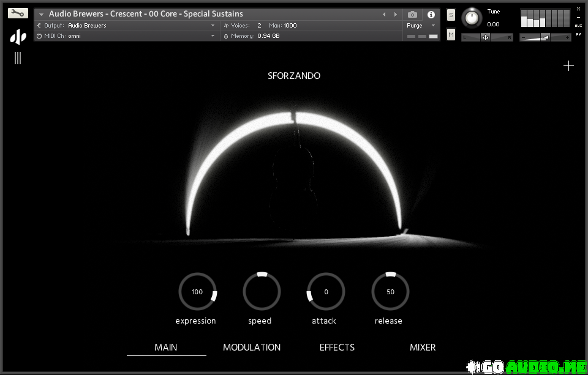
Task: Open the EFFECTS tab
Action: pos(337,347)
